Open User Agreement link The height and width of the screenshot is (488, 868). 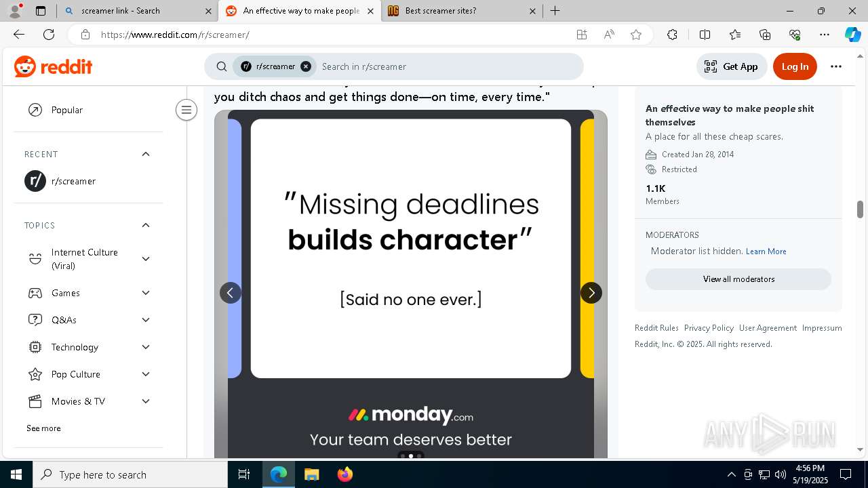pos(768,328)
